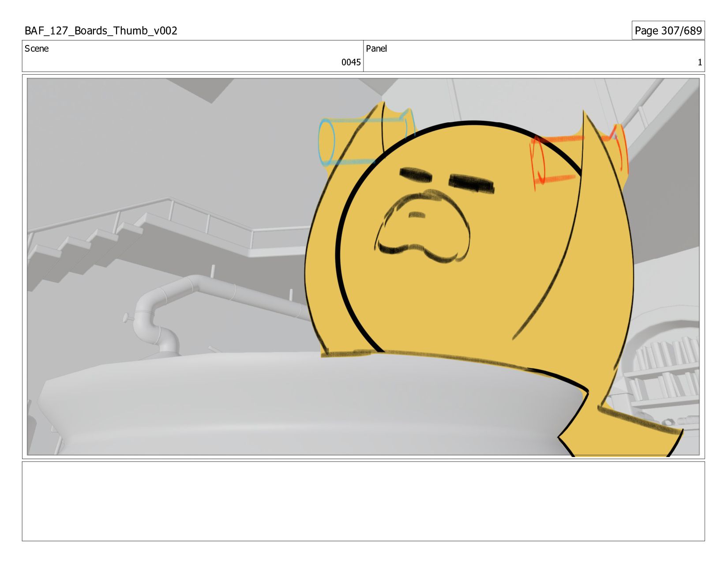Click the Scene label

pos(37,49)
